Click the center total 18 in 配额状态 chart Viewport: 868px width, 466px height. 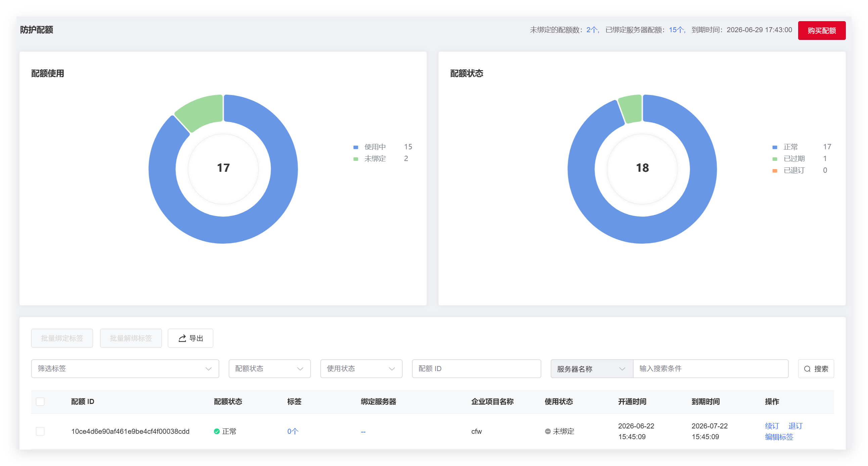pos(642,168)
